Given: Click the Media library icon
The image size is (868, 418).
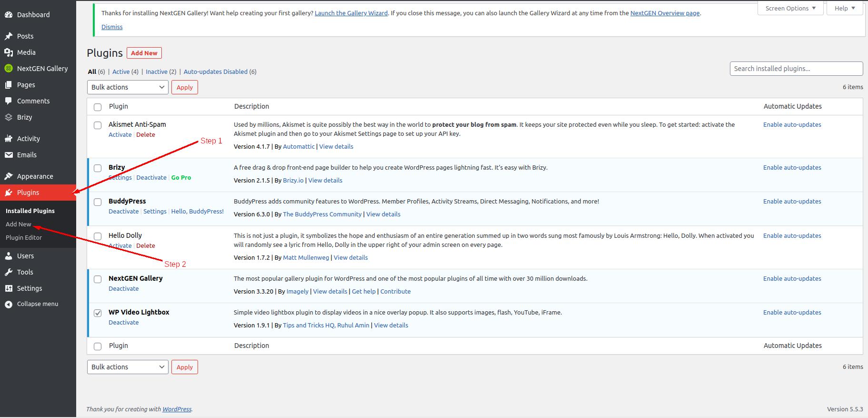Looking at the screenshot, I should pos(9,52).
